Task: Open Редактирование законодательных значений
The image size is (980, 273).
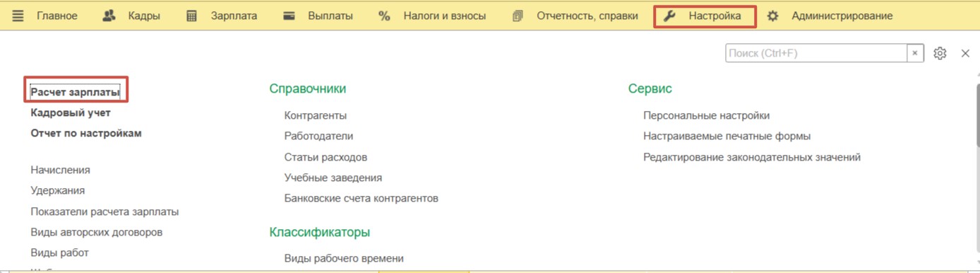Action: click(752, 157)
